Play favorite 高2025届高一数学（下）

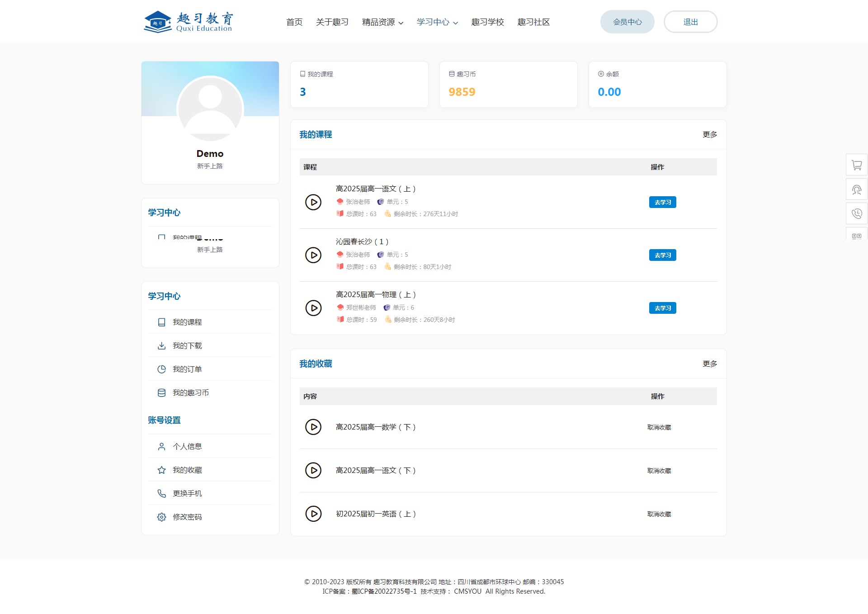313,427
